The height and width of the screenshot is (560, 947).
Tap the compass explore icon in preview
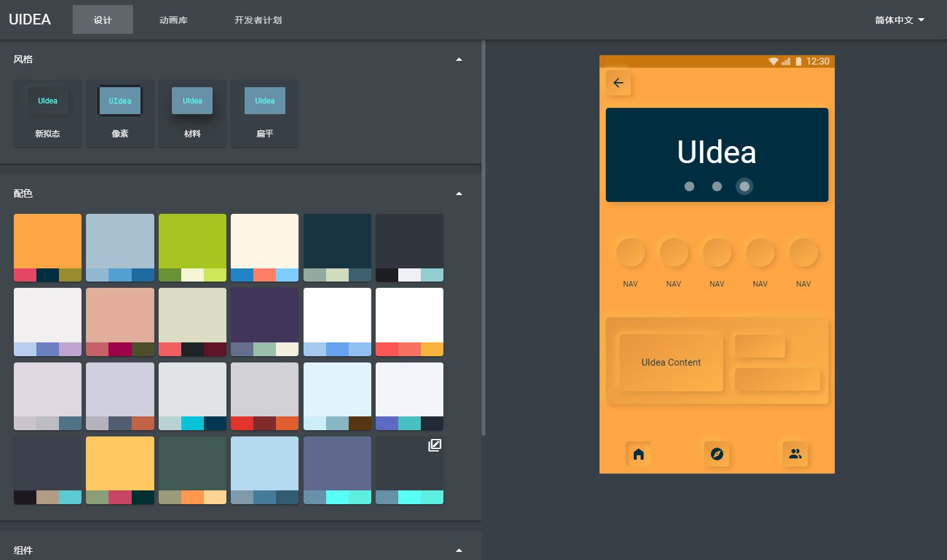pyautogui.click(x=717, y=454)
